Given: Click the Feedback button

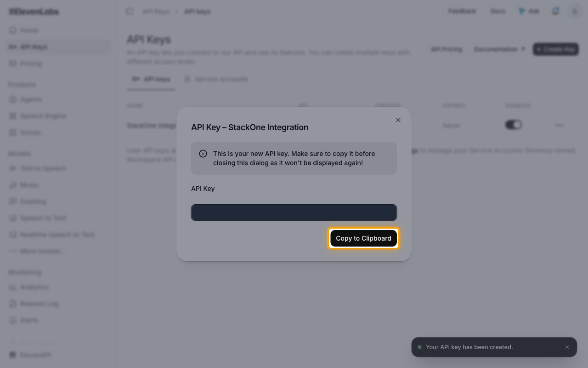Looking at the screenshot, I should click(x=462, y=11).
